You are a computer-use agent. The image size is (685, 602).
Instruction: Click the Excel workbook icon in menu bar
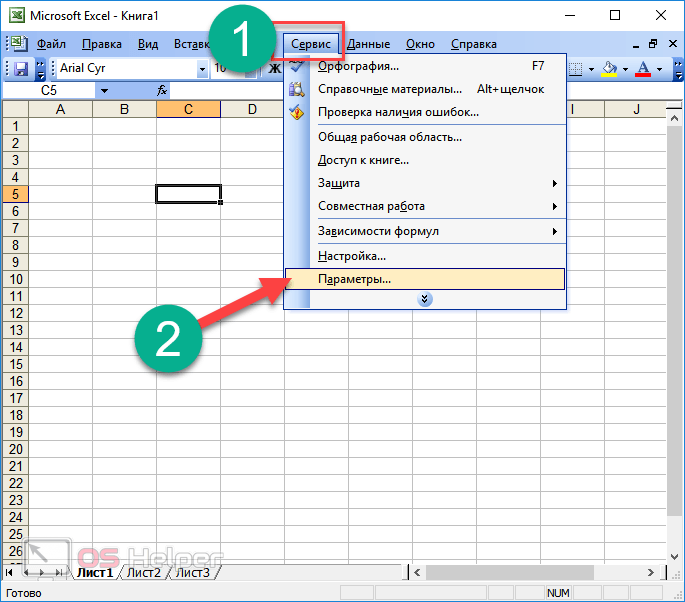(18, 43)
